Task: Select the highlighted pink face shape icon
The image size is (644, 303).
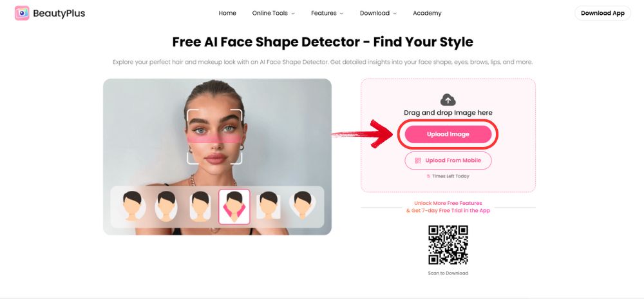Action: click(234, 206)
